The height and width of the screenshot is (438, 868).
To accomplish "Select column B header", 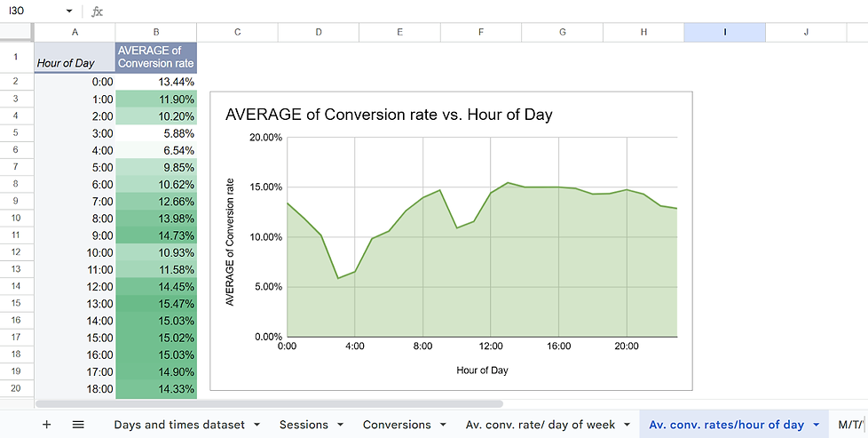I will (x=156, y=32).
